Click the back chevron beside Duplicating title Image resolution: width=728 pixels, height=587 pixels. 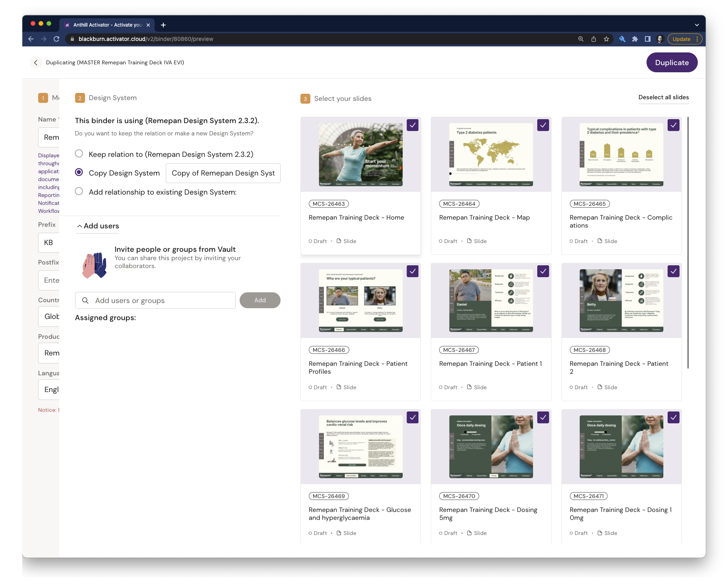point(36,63)
